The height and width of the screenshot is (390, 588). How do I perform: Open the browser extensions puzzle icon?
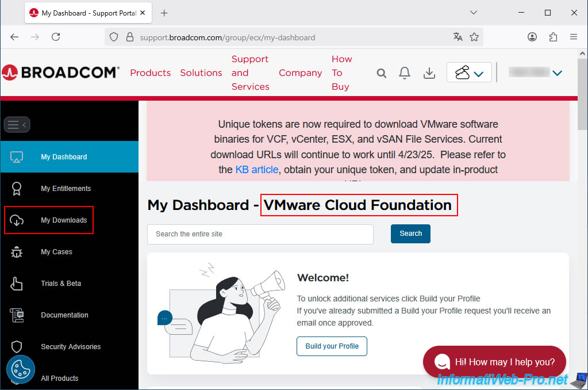(x=553, y=37)
